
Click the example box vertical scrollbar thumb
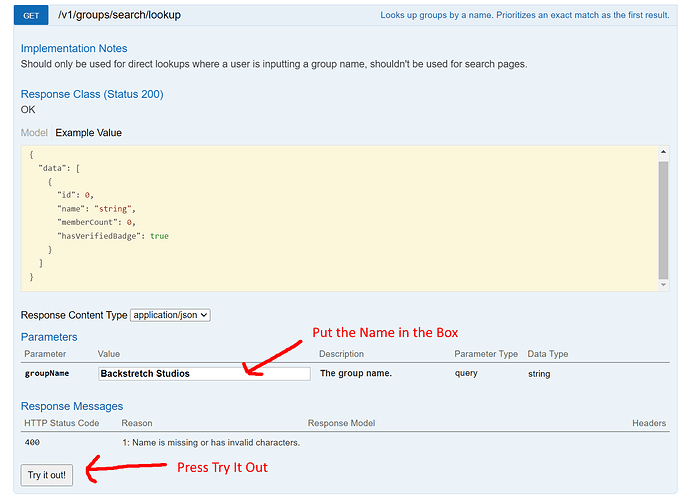664,220
